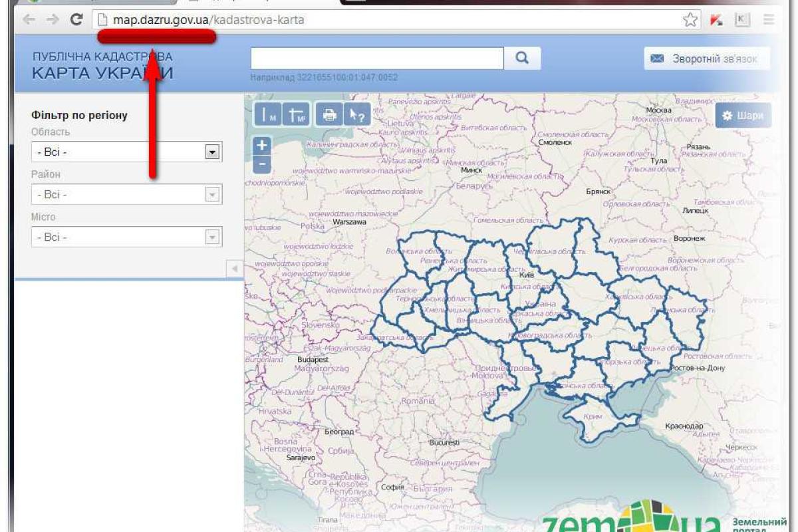Click the print map icon
798x532 pixels.
(x=329, y=114)
